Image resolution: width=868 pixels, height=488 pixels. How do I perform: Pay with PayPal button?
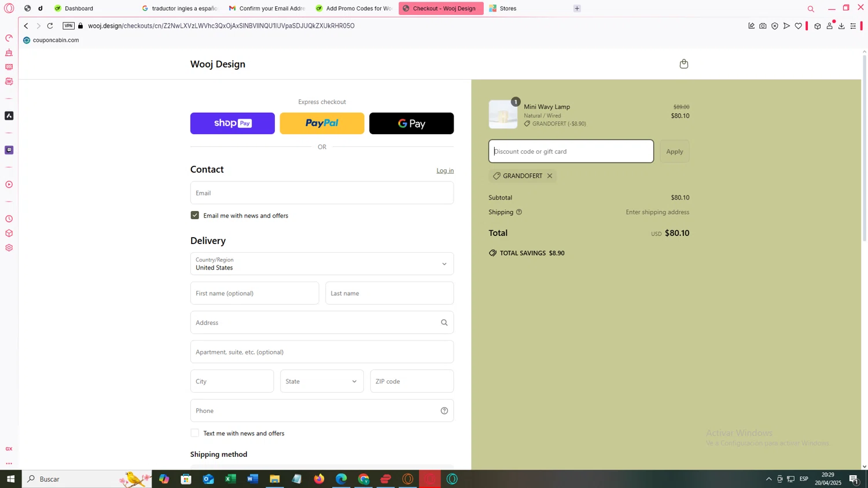point(322,123)
